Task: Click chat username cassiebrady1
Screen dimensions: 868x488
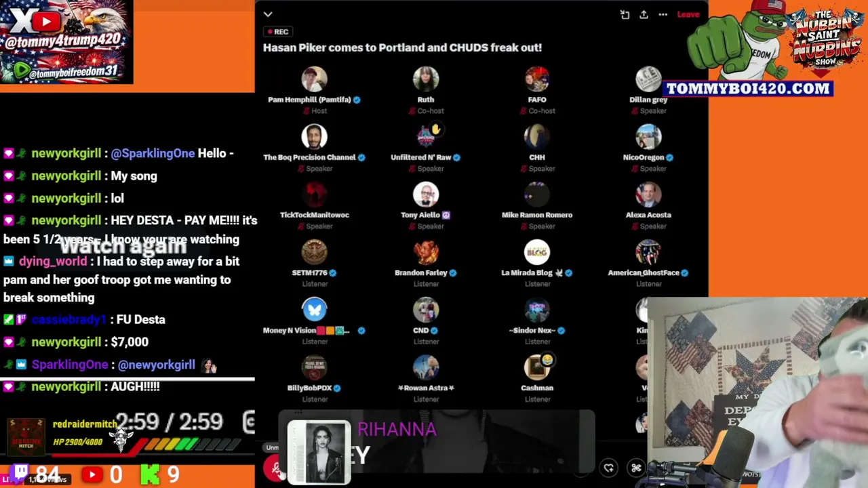Action: click(x=69, y=320)
